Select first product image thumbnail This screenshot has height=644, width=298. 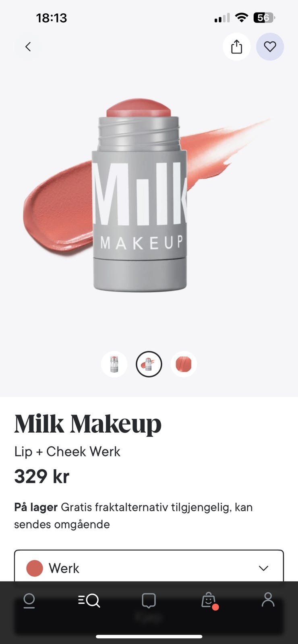click(x=114, y=364)
